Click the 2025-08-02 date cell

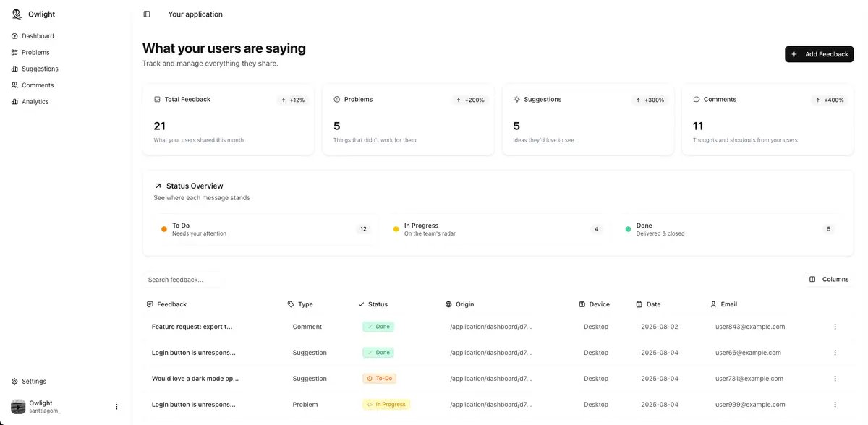coord(660,327)
